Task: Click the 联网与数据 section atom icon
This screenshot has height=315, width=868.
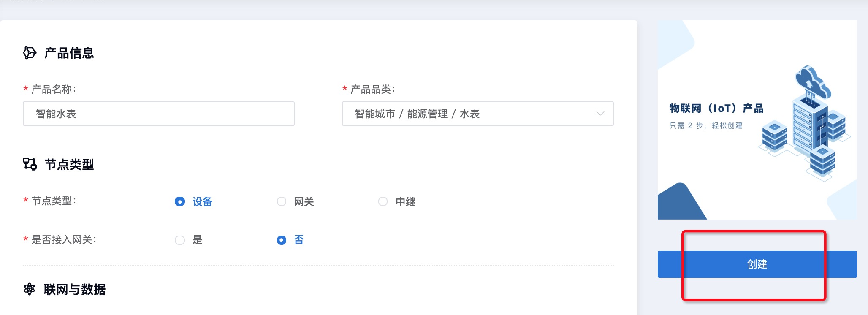Action: point(30,289)
